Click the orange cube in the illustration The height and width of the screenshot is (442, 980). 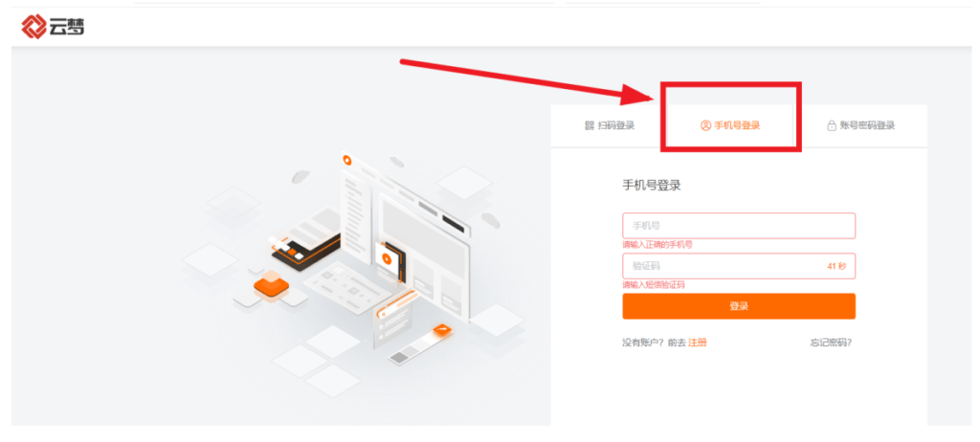(271, 288)
